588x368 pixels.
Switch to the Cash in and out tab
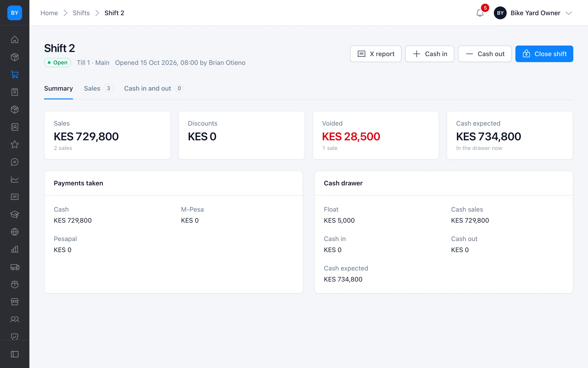154,88
